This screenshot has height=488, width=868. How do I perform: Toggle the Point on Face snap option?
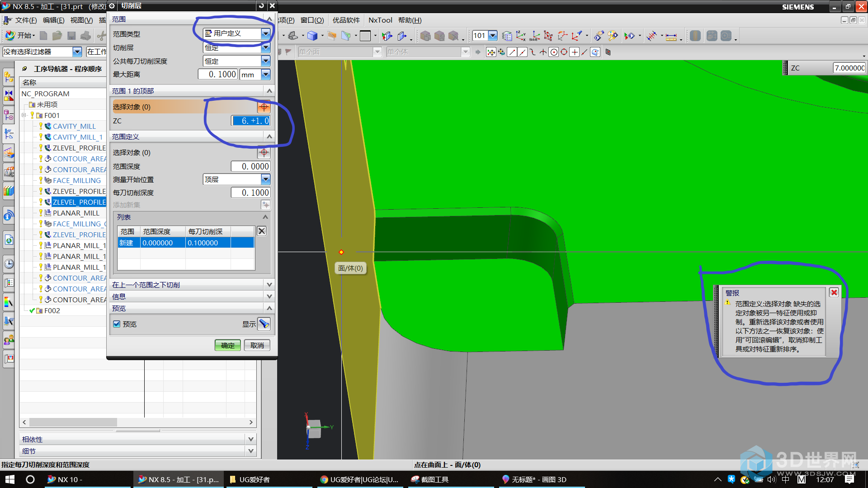click(595, 52)
